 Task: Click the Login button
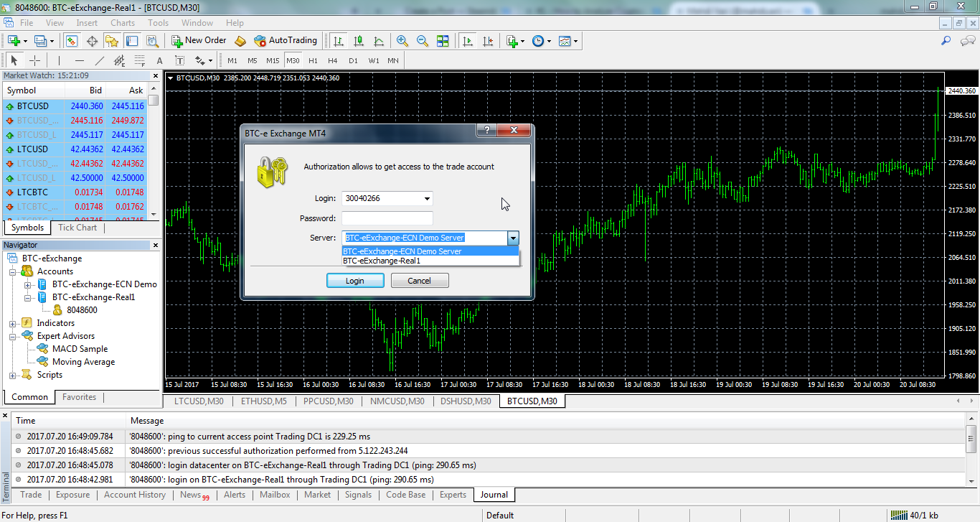click(x=355, y=281)
